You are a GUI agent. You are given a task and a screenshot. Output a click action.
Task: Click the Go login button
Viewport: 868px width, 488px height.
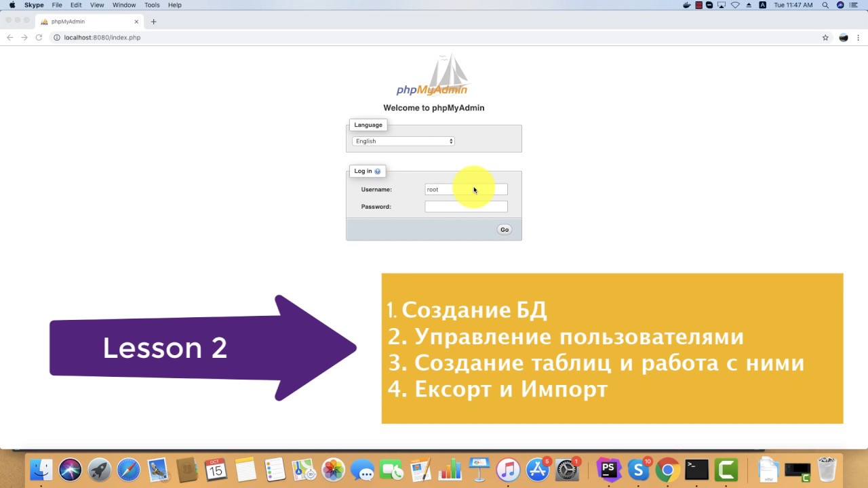pos(505,230)
